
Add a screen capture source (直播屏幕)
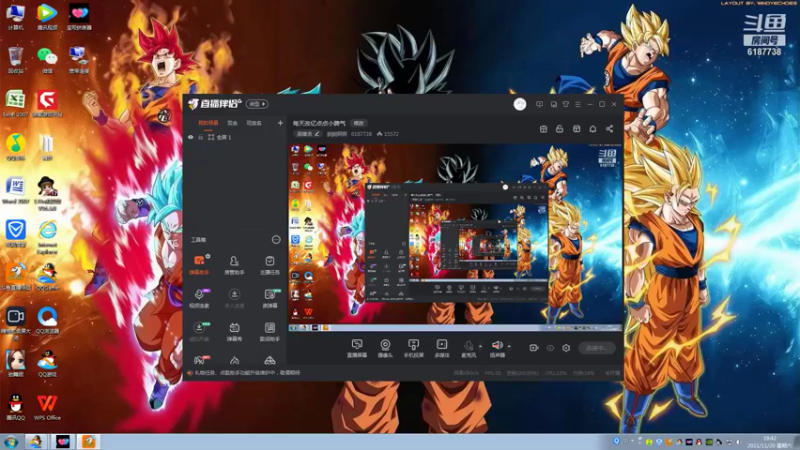(357, 348)
